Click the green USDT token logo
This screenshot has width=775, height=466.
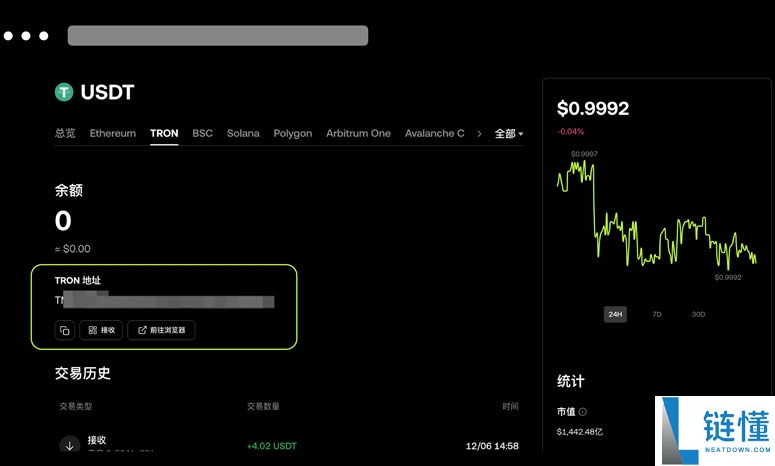click(64, 92)
